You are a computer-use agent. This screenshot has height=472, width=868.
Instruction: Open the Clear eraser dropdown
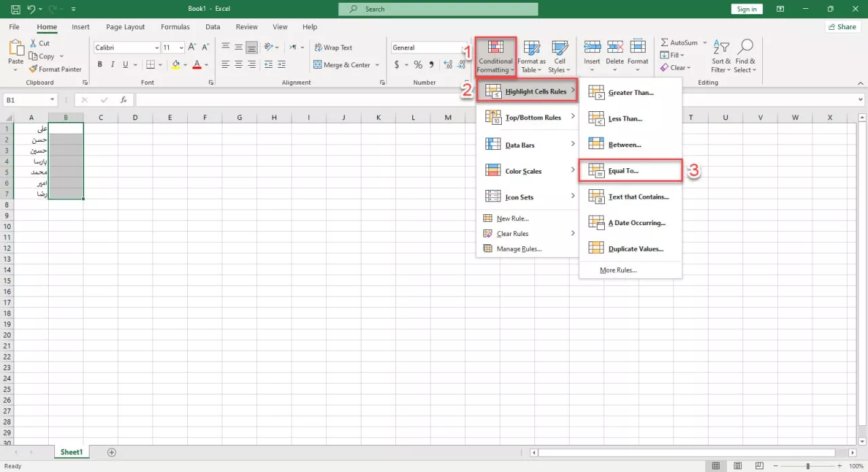675,67
